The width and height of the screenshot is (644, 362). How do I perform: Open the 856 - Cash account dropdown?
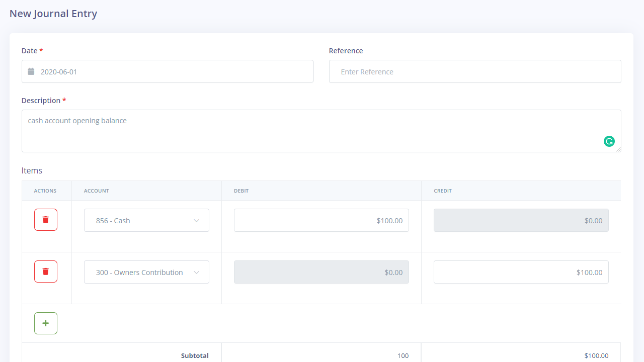[x=146, y=220]
